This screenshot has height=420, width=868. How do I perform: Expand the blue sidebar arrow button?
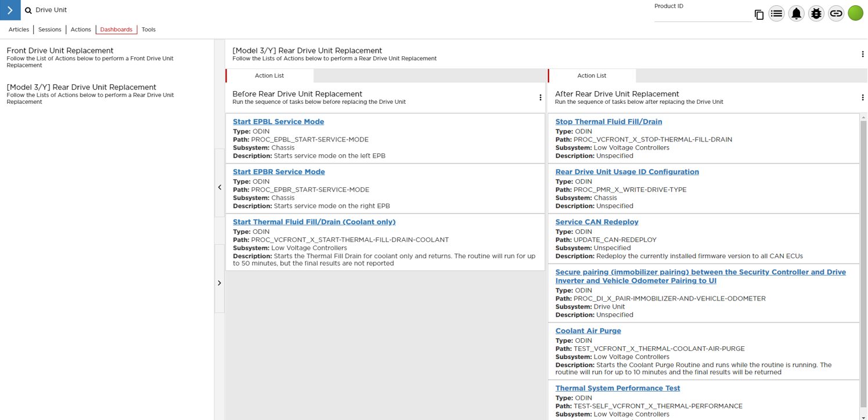(x=10, y=10)
